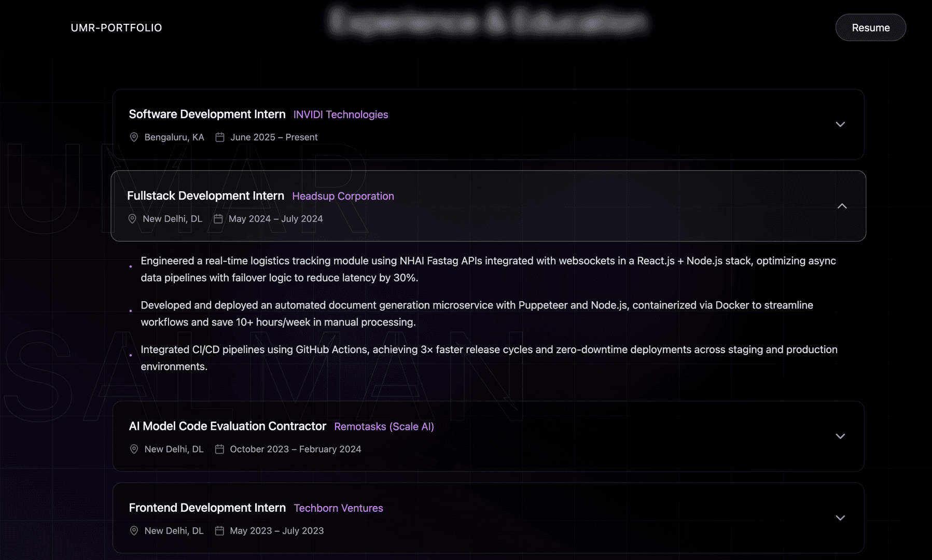Select Remotasks (Scale AI) company name
The image size is (932, 560).
pos(384,427)
